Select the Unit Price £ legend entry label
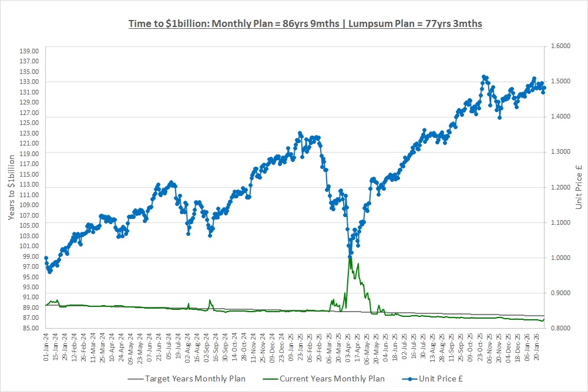This screenshot has height=392, width=588. [438, 379]
